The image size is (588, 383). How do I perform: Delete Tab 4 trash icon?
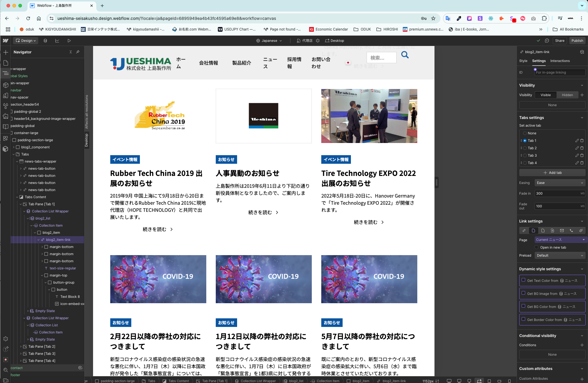pyautogui.click(x=582, y=163)
